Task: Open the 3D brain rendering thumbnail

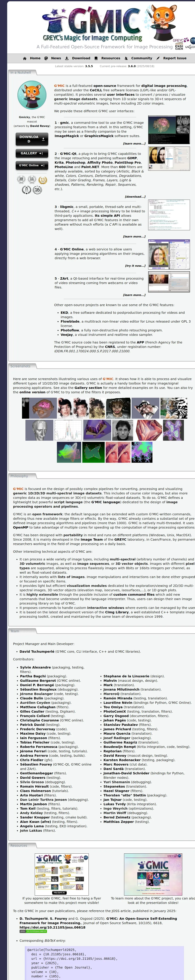Action: (x=39, y=408)
